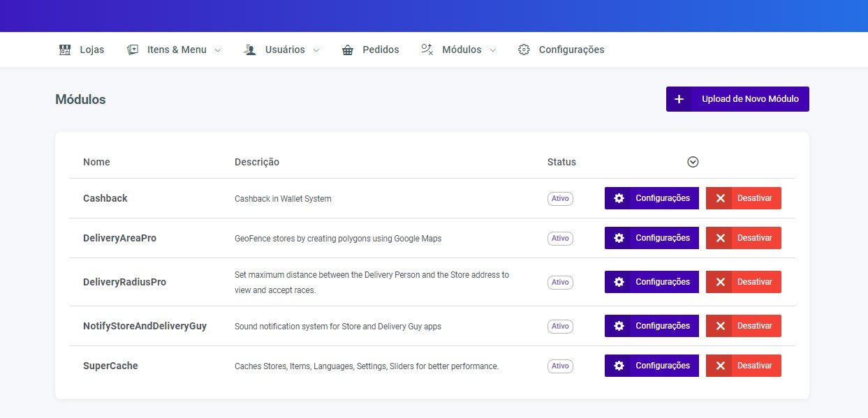Toggle Ativo badge for DeliveryRadiusPro
The height and width of the screenshot is (418, 868).
[x=560, y=282]
